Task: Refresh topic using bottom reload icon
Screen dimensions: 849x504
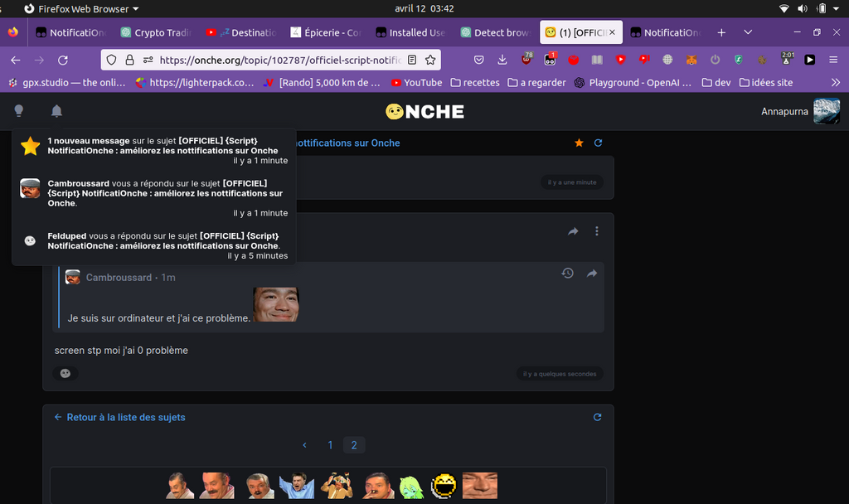Action: tap(597, 418)
